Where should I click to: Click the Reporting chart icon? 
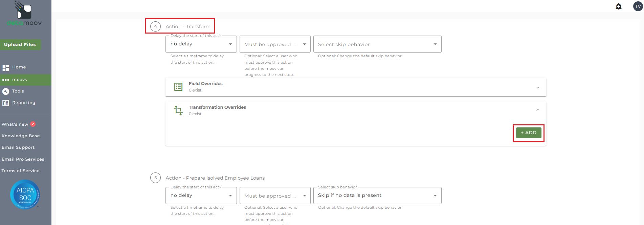[6, 103]
